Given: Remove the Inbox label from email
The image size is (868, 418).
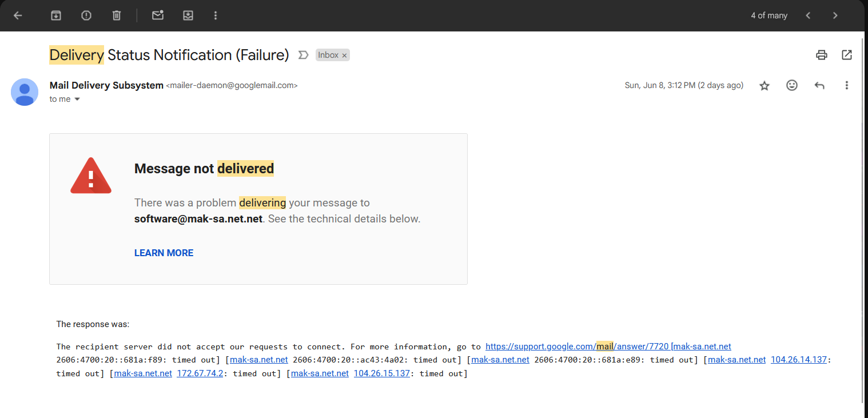Looking at the screenshot, I should click(344, 55).
